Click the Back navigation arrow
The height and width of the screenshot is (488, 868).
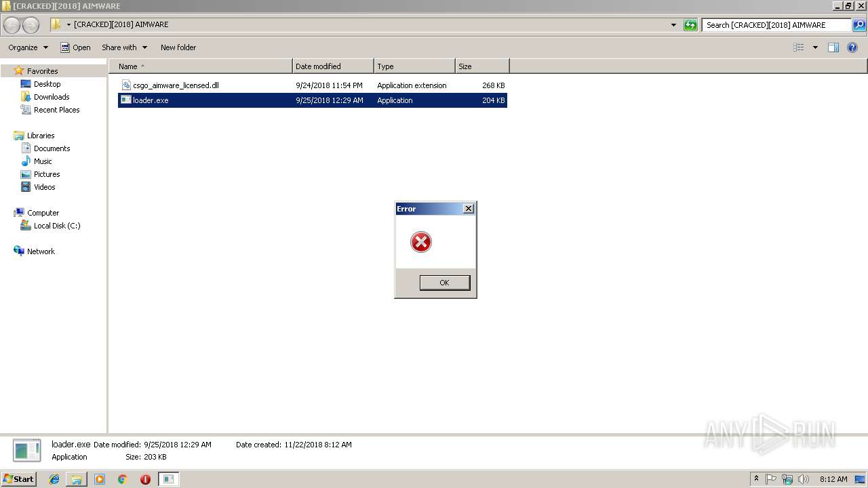tap(12, 25)
